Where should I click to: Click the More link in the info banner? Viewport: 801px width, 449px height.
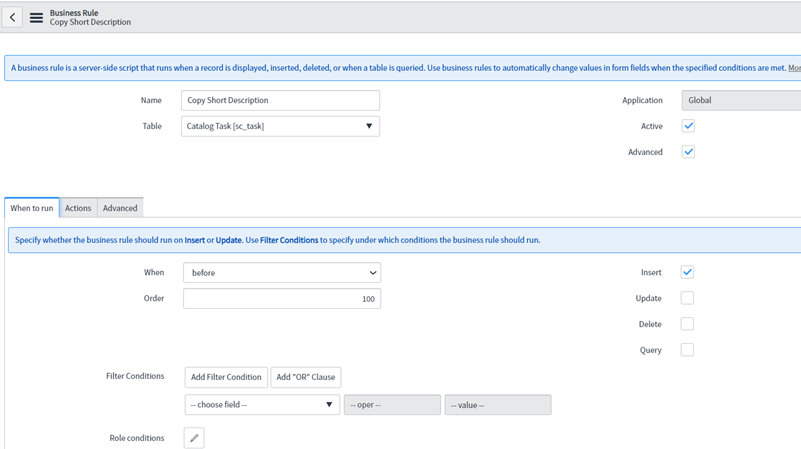tap(794, 68)
